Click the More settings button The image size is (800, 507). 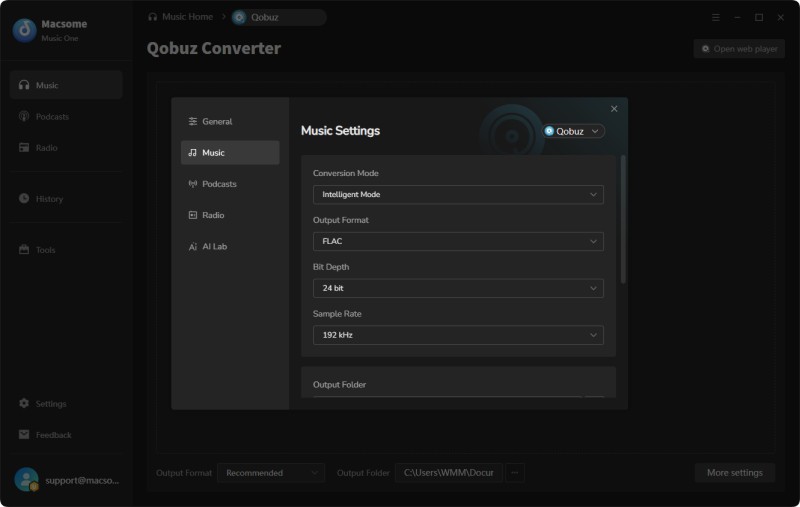tap(735, 473)
